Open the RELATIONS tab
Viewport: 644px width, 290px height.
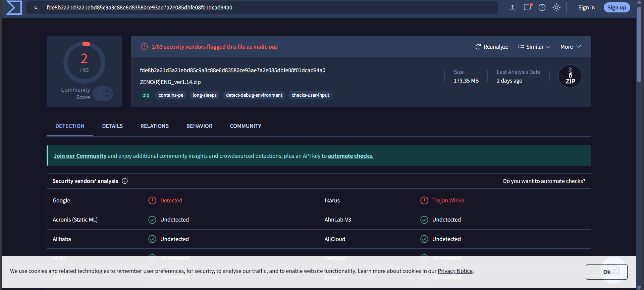155,126
